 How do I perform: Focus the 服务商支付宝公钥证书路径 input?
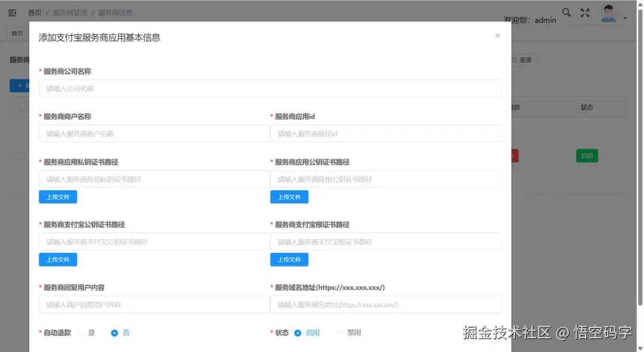click(154, 242)
